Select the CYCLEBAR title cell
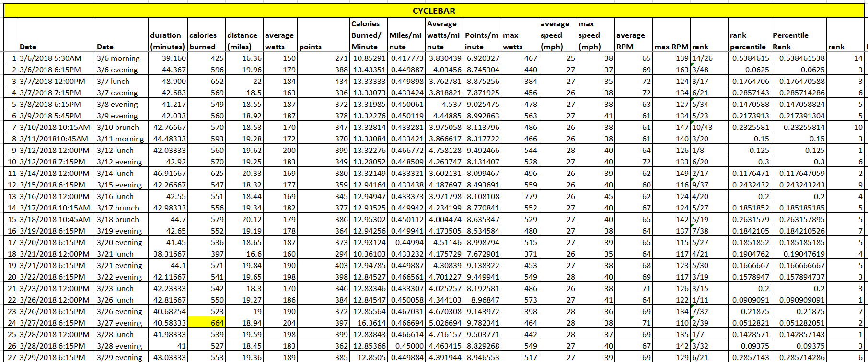 (x=434, y=11)
